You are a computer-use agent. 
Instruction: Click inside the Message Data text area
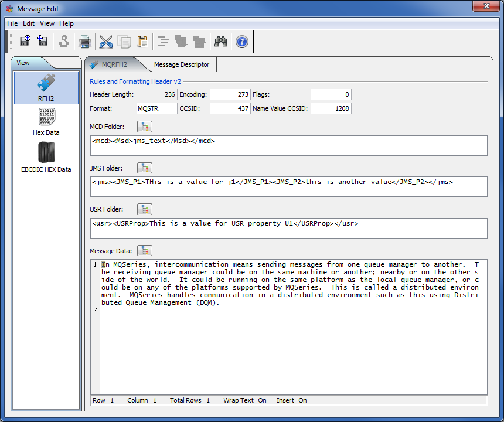point(293,327)
